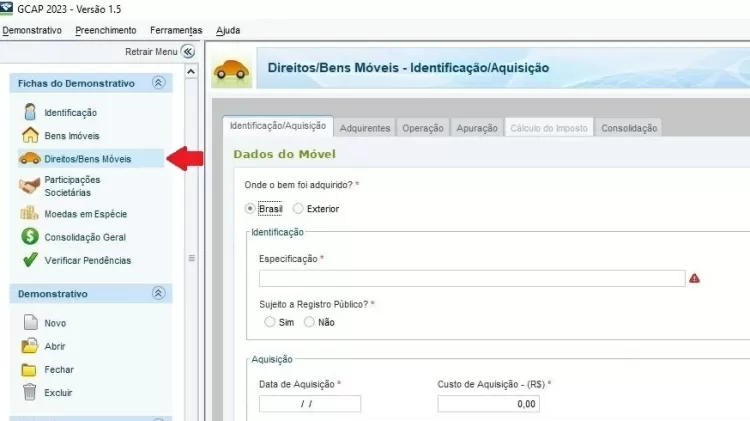Collapse the Demonstrativo section chevron
Image resolution: width=750 pixels, height=421 pixels.
(158, 293)
